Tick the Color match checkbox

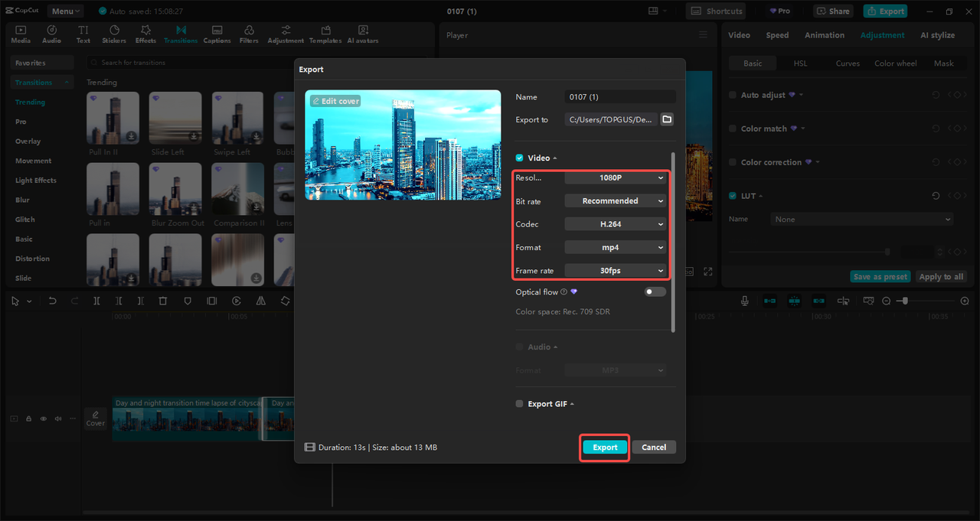coord(733,129)
